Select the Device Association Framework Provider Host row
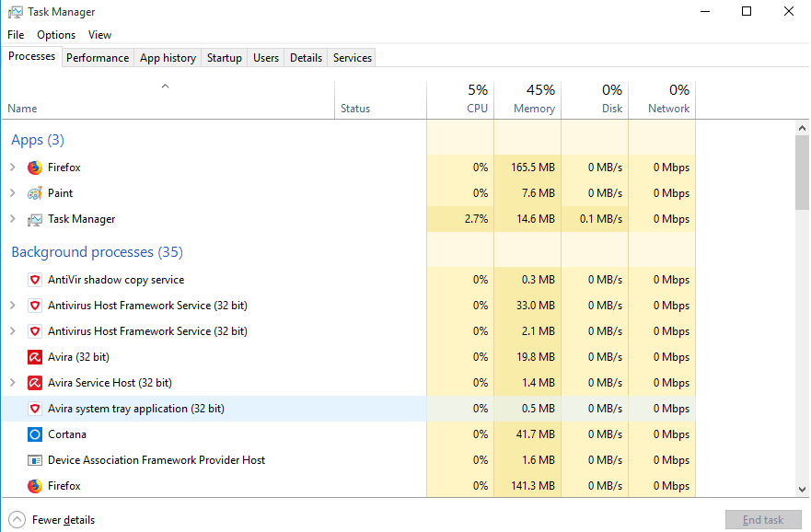Screen dimensions: 811x532 [349, 460]
